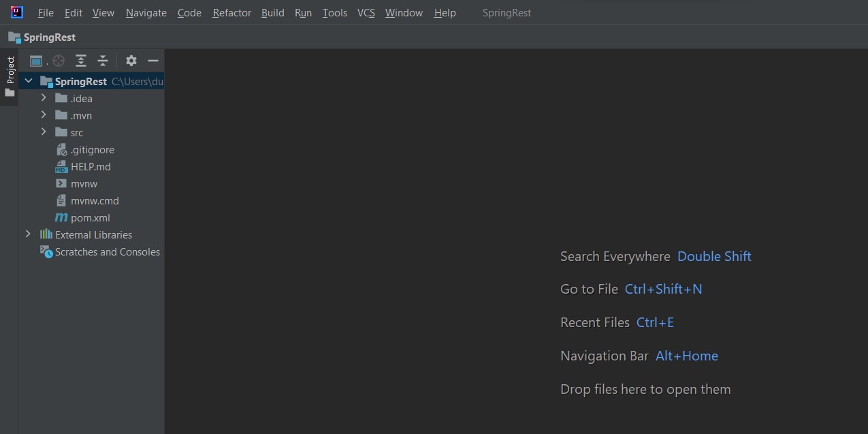Screen dimensions: 868x434
Task: Select the HELP.md file name
Action: click(91, 166)
